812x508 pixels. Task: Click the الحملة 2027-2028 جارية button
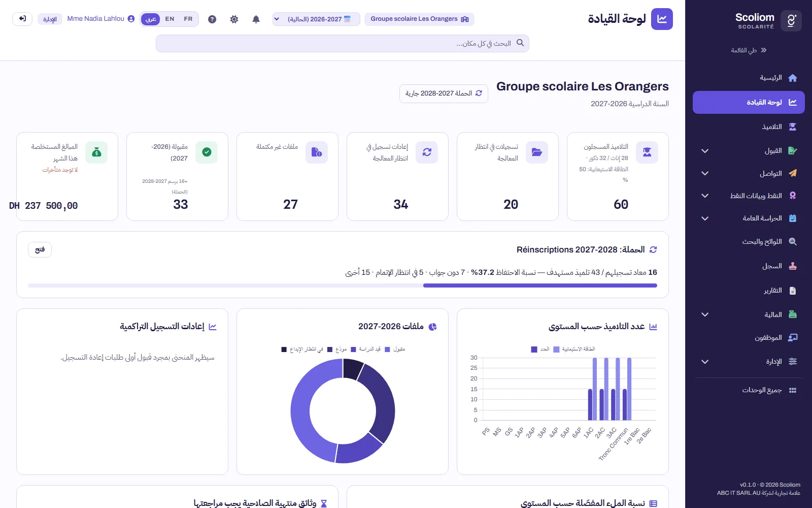click(444, 93)
